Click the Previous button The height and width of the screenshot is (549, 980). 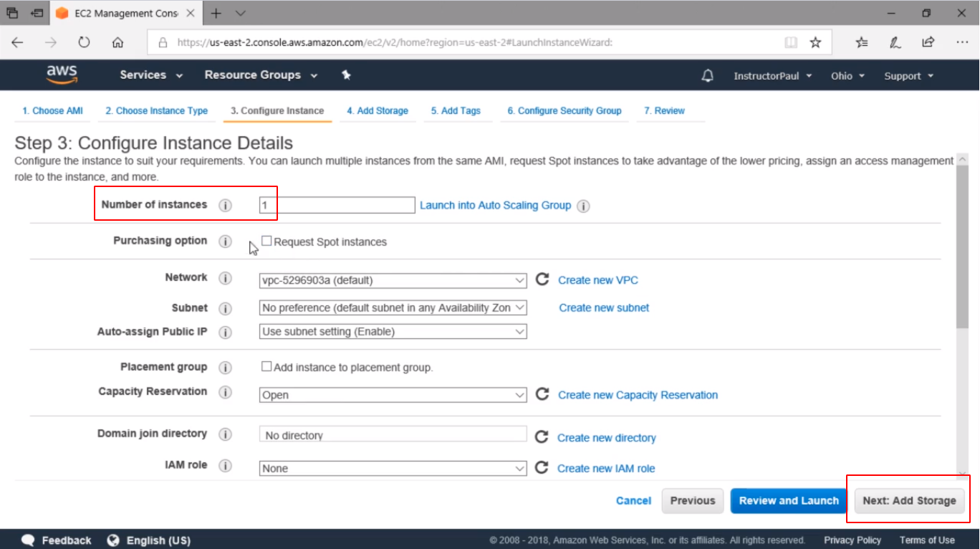693,501
